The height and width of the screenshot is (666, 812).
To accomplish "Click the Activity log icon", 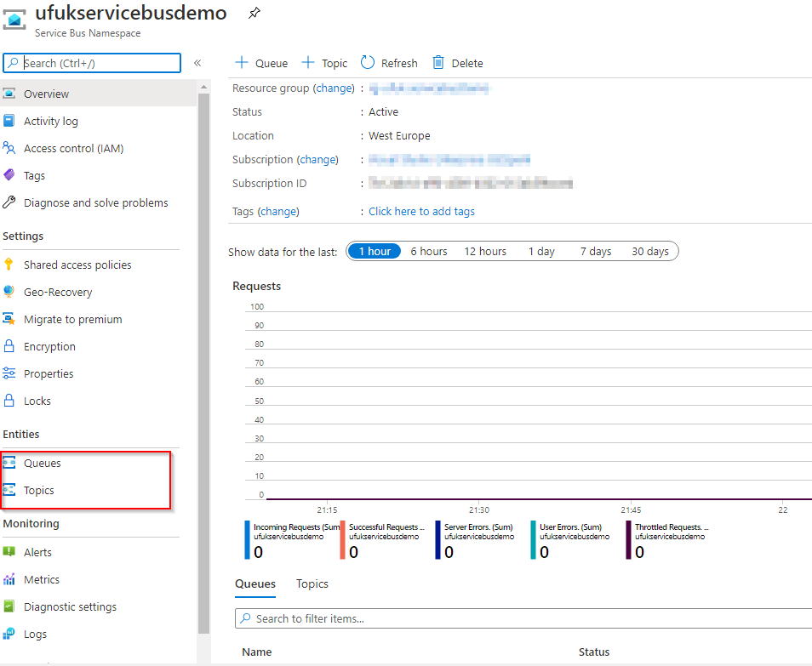I will tap(9, 121).
